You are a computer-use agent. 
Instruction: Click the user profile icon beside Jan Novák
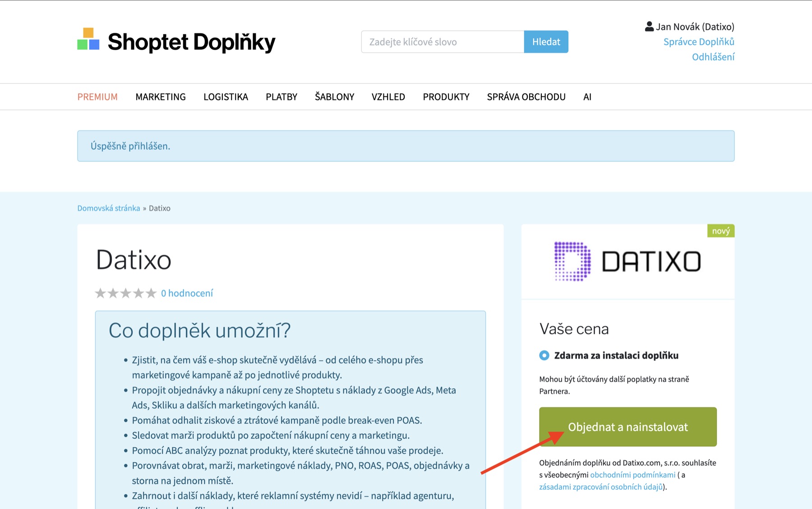point(649,27)
